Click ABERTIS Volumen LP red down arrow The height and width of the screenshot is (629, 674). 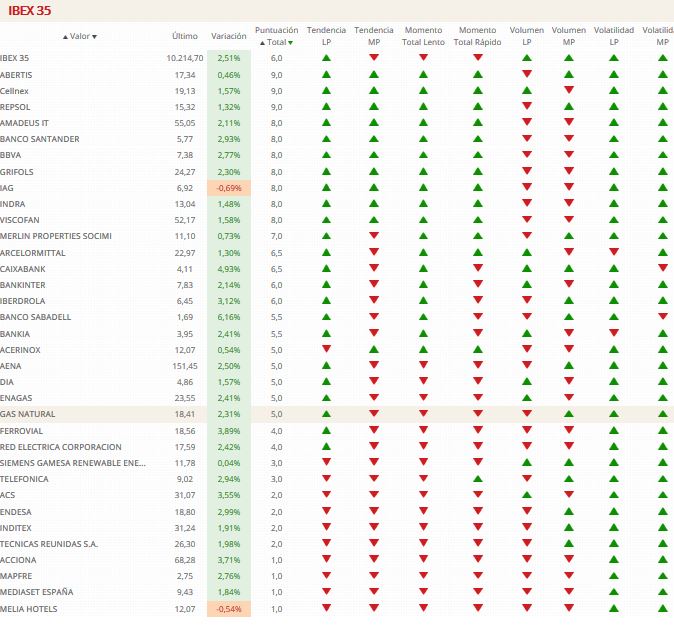pyautogui.click(x=527, y=74)
